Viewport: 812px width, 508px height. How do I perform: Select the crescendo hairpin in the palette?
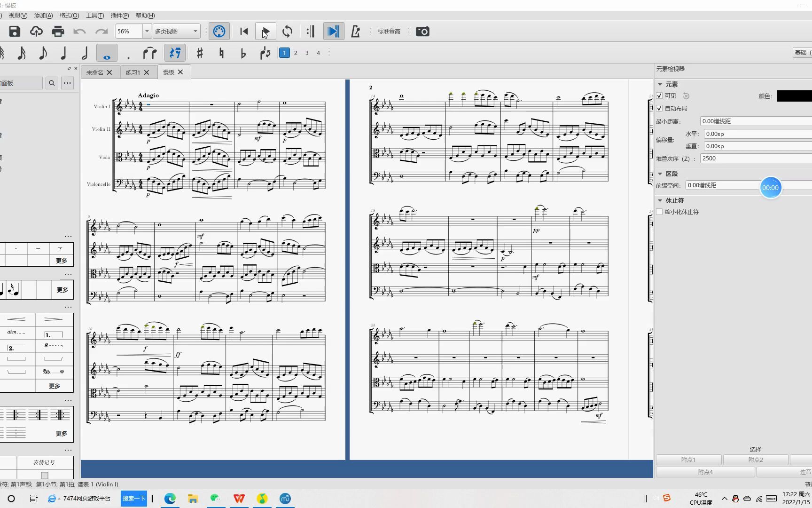pos(16,319)
